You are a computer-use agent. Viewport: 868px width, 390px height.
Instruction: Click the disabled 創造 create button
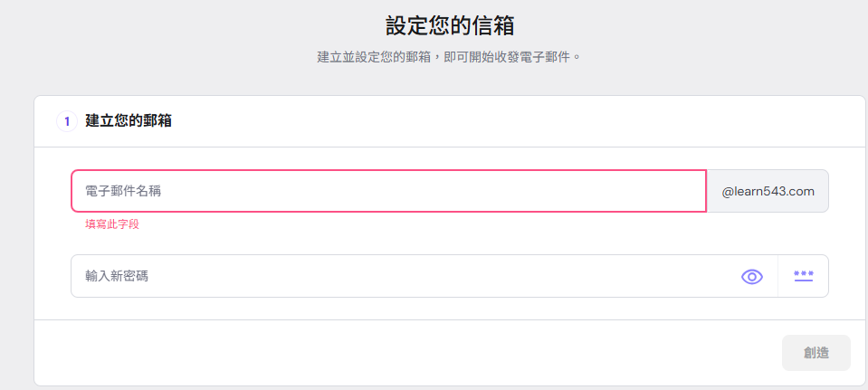(816, 353)
